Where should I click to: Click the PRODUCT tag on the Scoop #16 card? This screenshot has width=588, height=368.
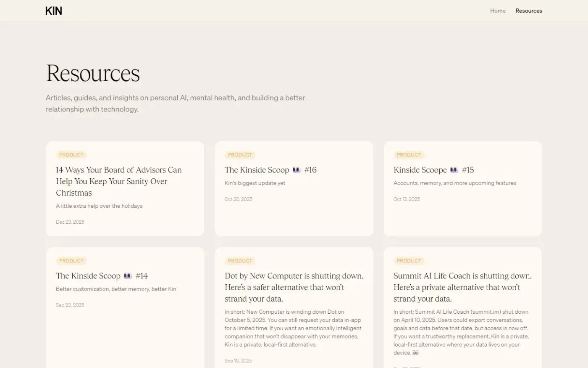(240, 155)
